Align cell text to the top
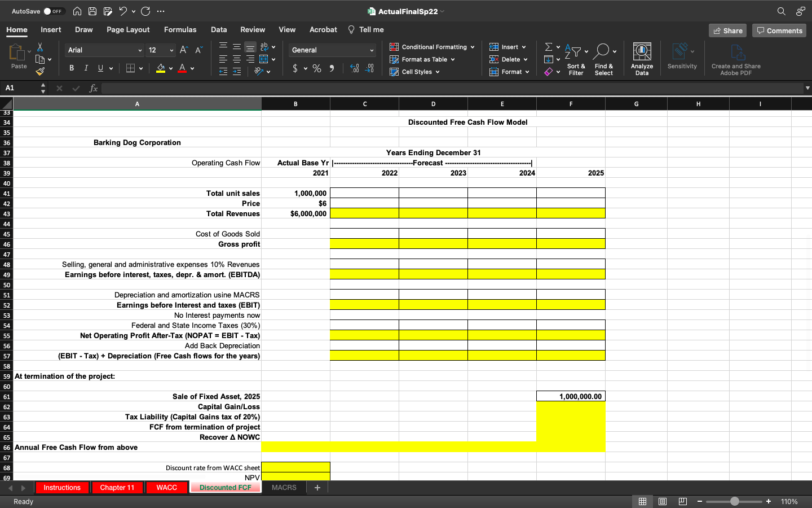812x508 pixels. coord(223,47)
